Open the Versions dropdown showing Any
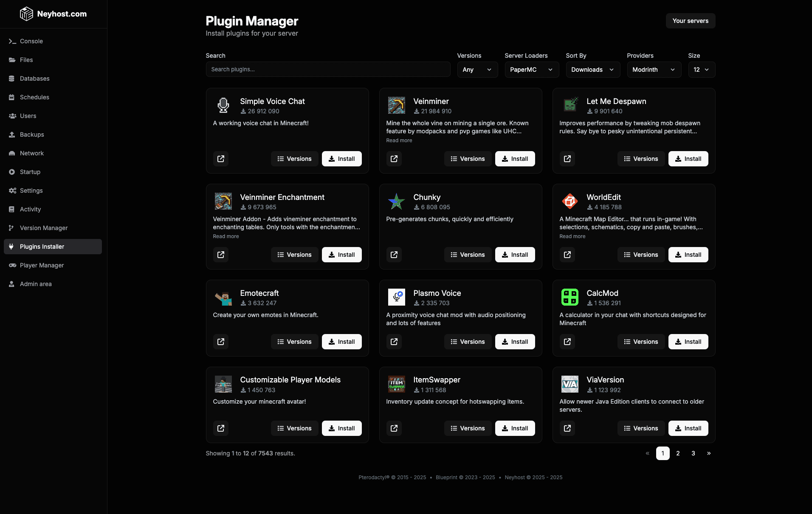The width and height of the screenshot is (812, 514). 477,70
